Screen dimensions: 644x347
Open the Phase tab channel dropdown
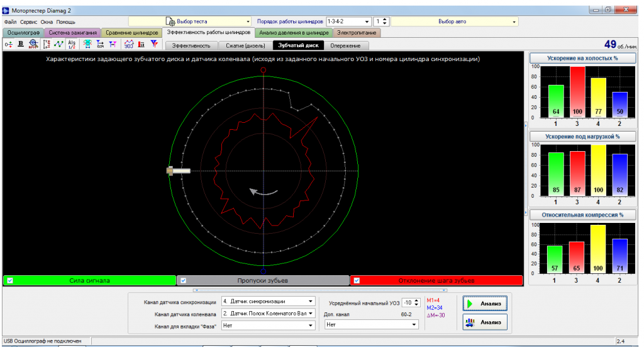pos(268,325)
